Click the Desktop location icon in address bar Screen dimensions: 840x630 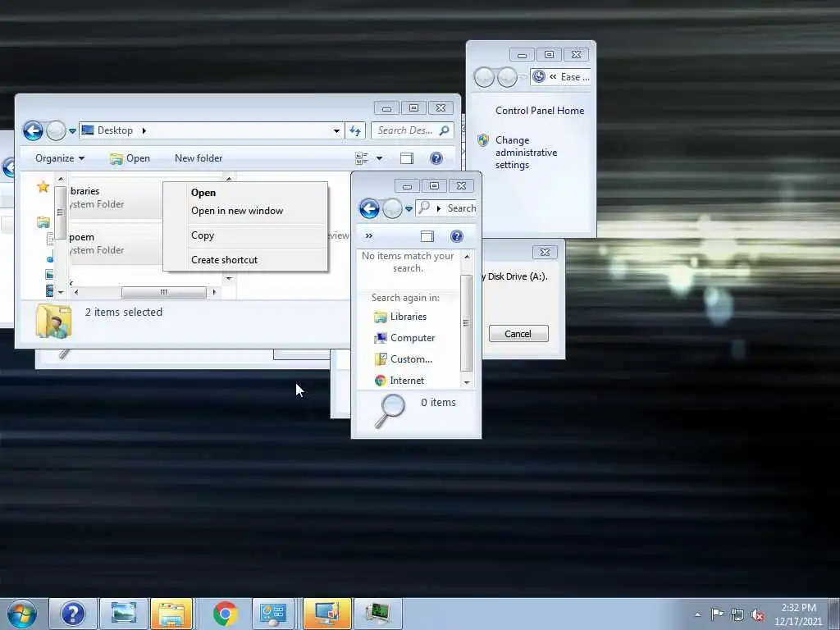pyautogui.click(x=88, y=130)
